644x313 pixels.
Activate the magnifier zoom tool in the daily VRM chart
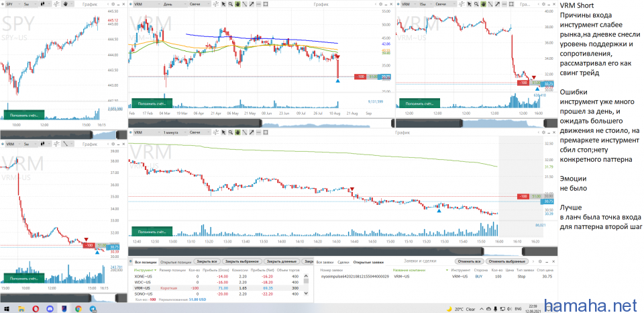230,4
